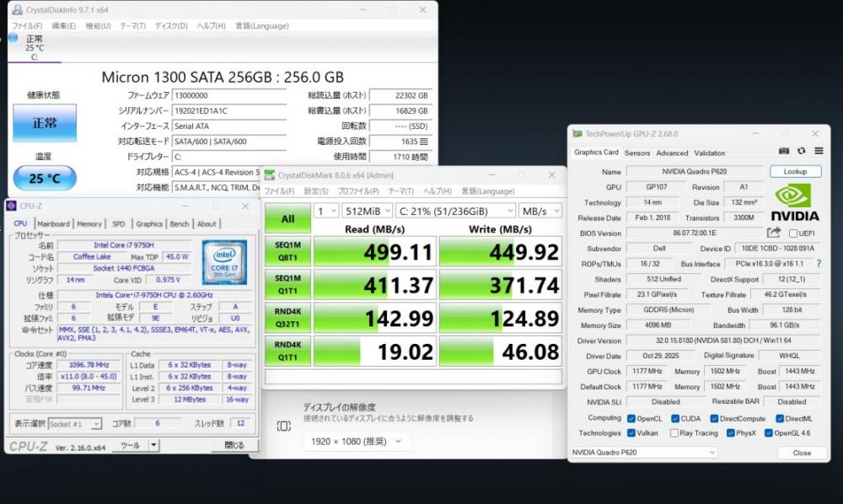Click the BIOS share/export arrow icon
The height and width of the screenshot is (504, 843).
coord(774,233)
